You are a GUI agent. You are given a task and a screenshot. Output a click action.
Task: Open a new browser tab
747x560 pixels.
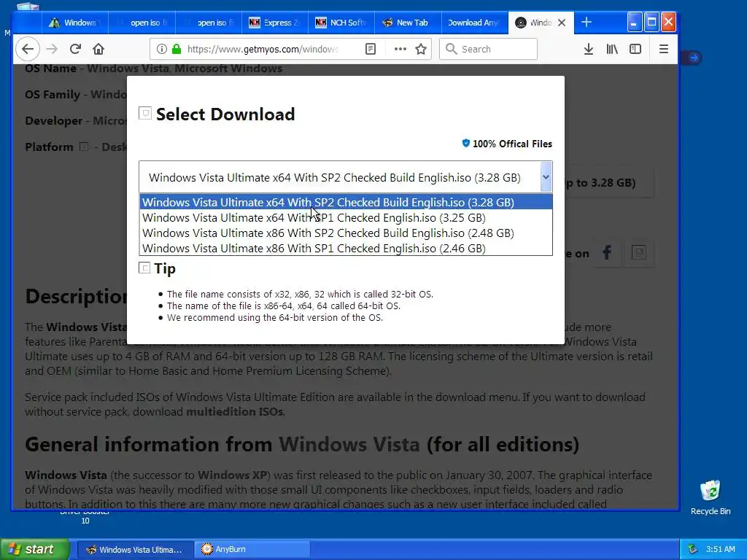(587, 23)
